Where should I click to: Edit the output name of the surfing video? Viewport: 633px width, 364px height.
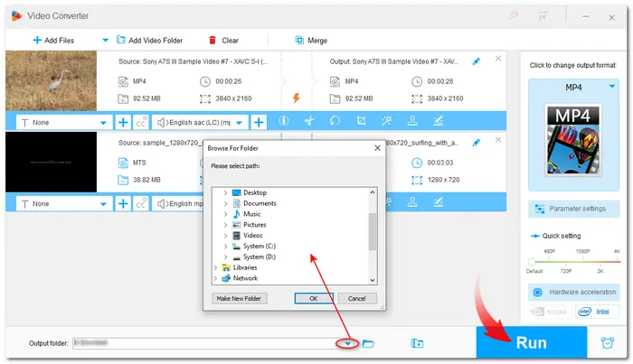coord(477,143)
